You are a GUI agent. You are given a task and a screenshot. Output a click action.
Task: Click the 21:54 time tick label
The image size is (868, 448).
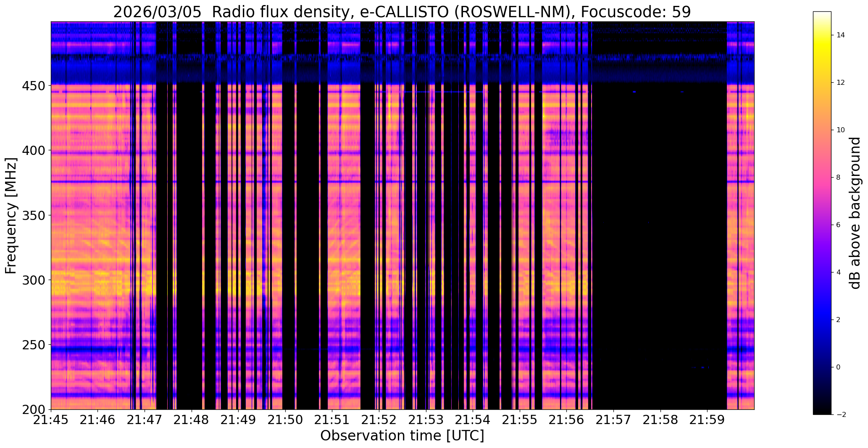click(473, 420)
